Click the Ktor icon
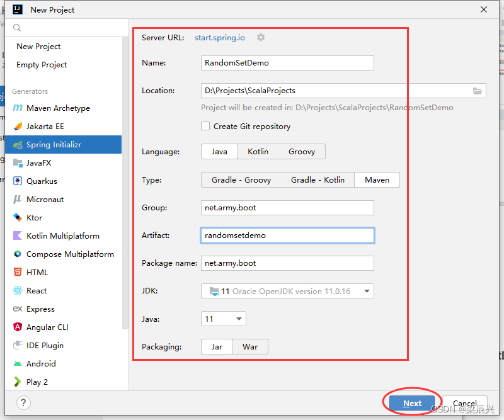The image size is (504, 420). coord(18,217)
